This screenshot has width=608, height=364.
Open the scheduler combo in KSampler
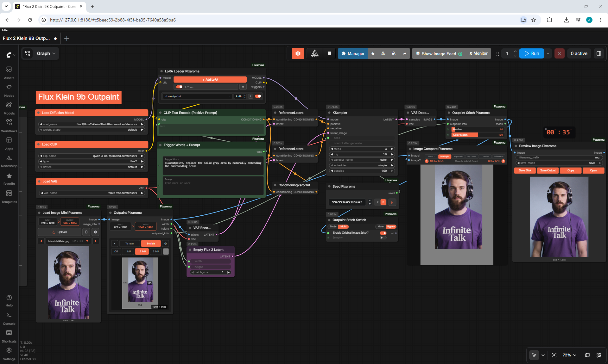[362, 165]
